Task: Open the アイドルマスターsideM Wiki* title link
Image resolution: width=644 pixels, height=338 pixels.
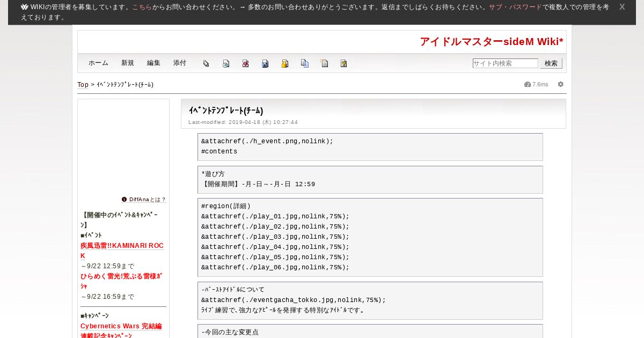Action: 492,42
